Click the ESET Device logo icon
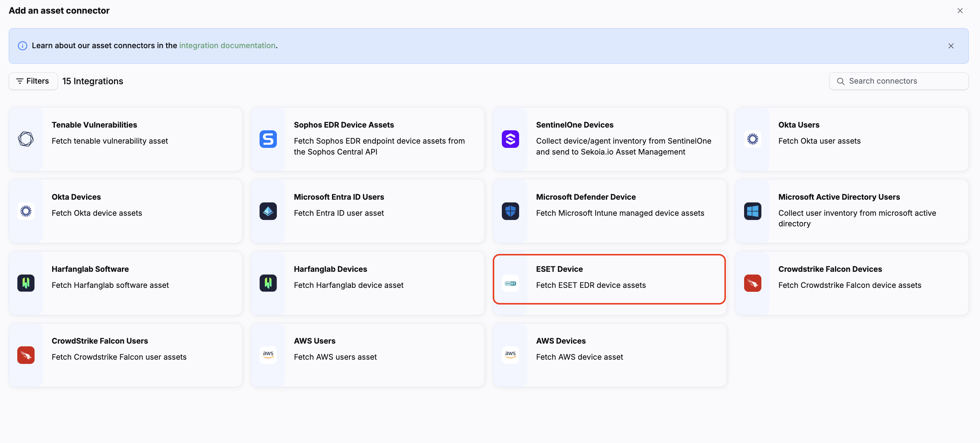 click(x=511, y=283)
